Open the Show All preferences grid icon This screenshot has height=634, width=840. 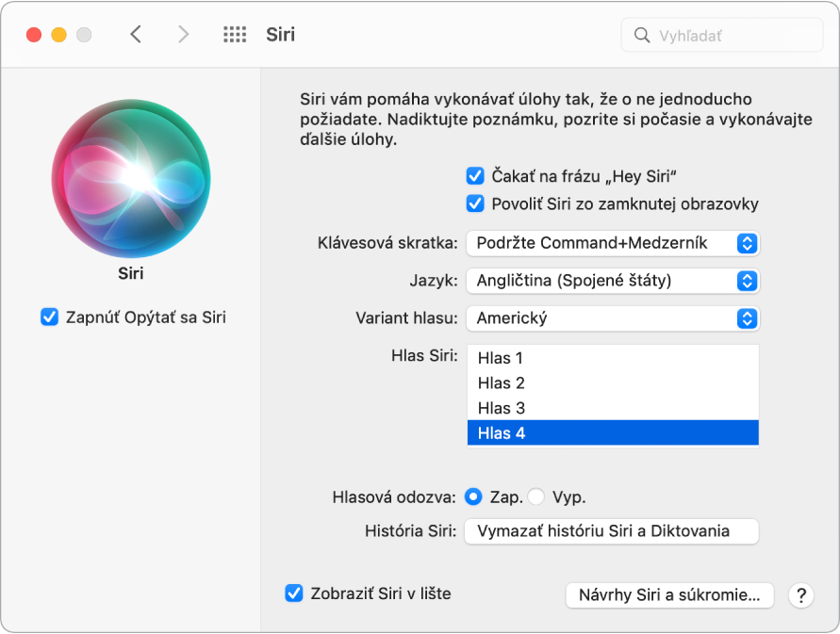tap(234, 34)
